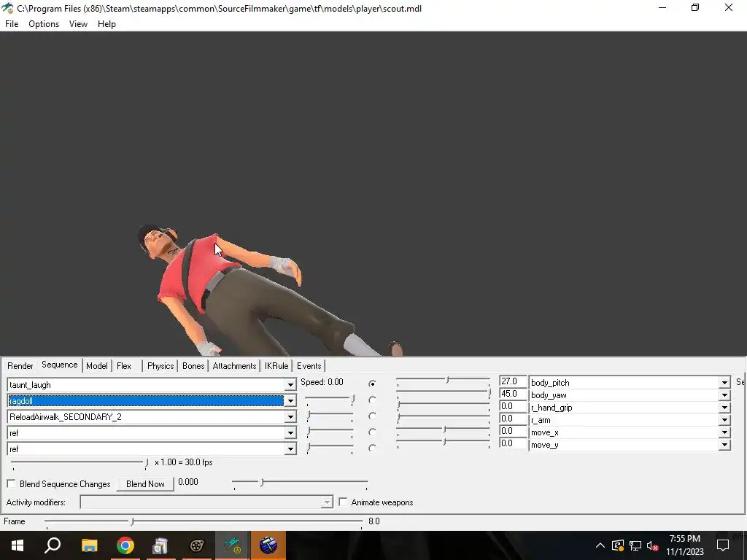Expand the Activity modifiers combo box
The height and width of the screenshot is (560, 747).
pyautogui.click(x=327, y=502)
